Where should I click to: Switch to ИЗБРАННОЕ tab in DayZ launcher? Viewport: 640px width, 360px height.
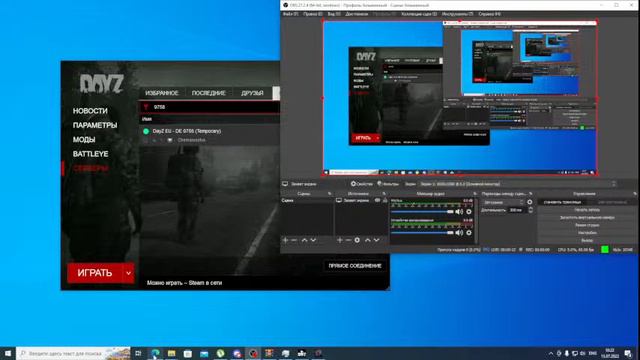(x=162, y=93)
